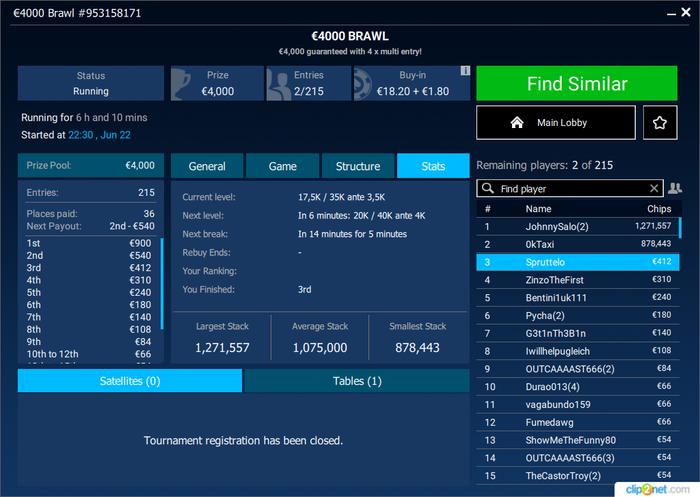700x497 pixels.
Task: Minimize the tournament lobby window
Action: click(671, 14)
